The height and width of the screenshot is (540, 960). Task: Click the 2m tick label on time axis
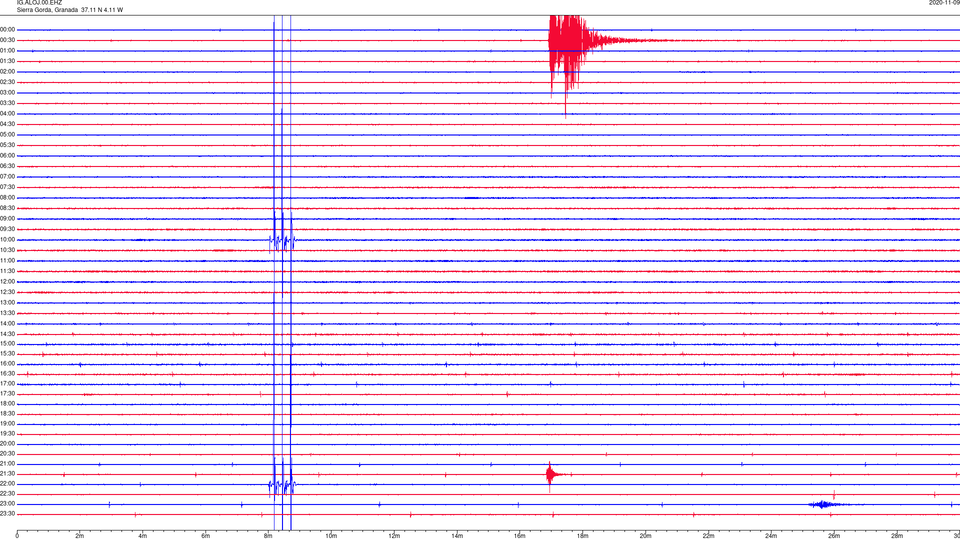(x=80, y=536)
